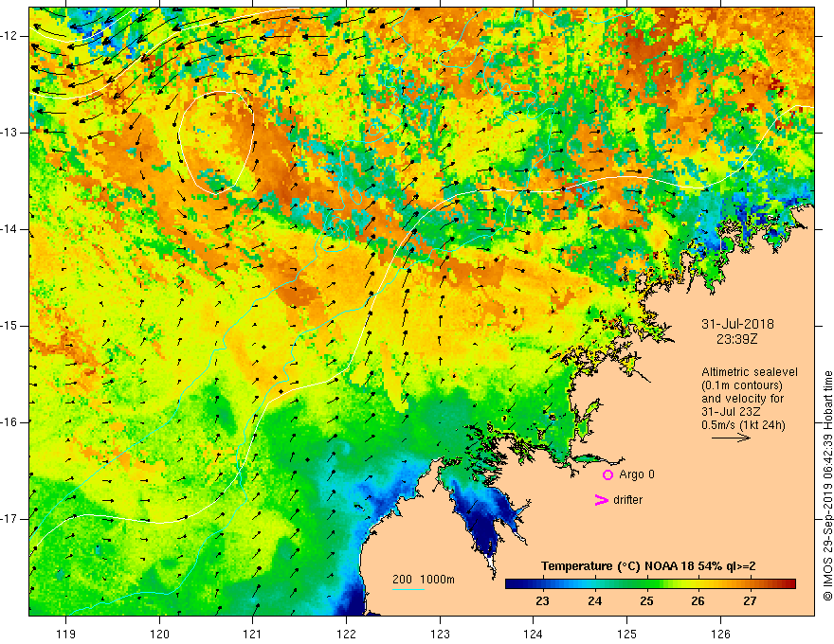Click latitude label -15 on left axis
The height and width of the screenshot is (644, 834).
pos(9,326)
